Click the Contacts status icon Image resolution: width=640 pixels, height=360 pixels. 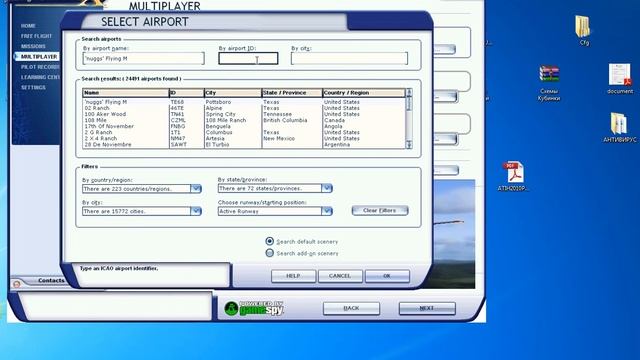[x=17, y=284]
